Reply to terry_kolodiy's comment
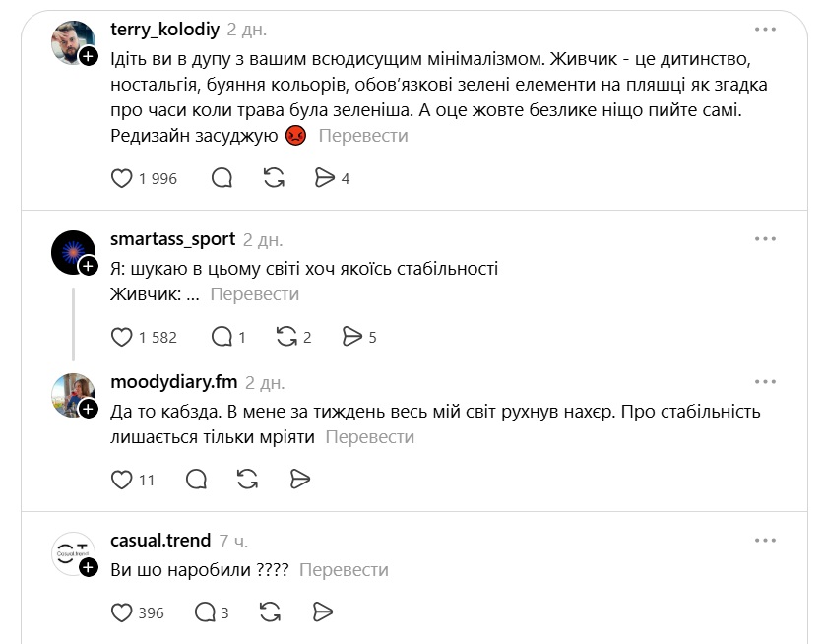This screenshot has width=824, height=644. (222, 178)
